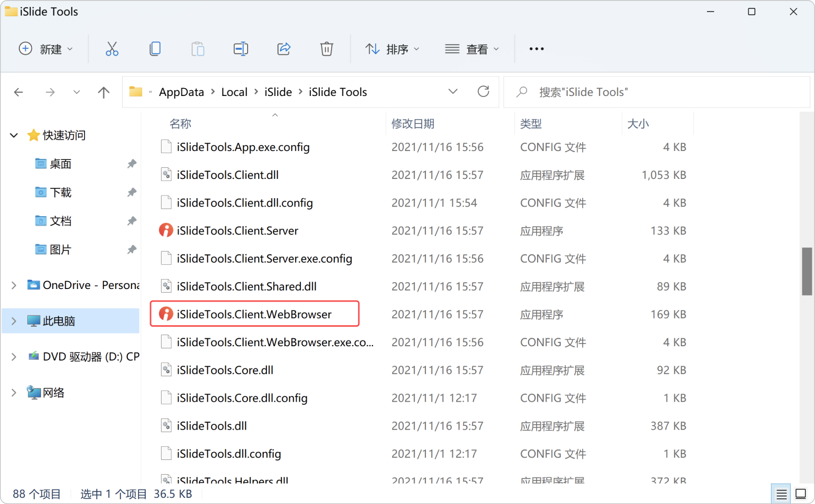The width and height of the screenshot is (815, 504).
Task: Expand the 此电脑 tree node
Action: [x=14, y=321]
